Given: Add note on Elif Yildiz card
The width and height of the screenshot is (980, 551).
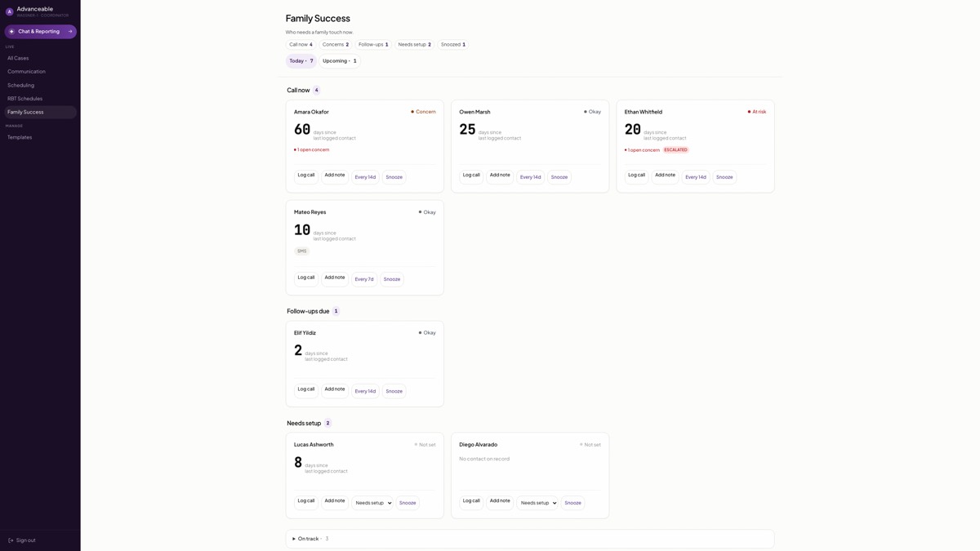Looking at the screenshot, I should (335, 390).
